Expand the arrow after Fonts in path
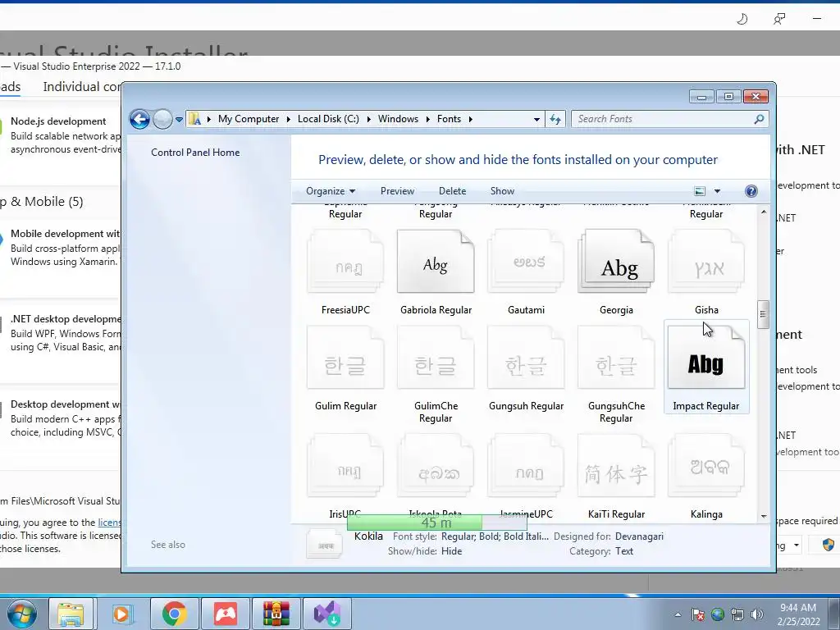 [470, 119]
